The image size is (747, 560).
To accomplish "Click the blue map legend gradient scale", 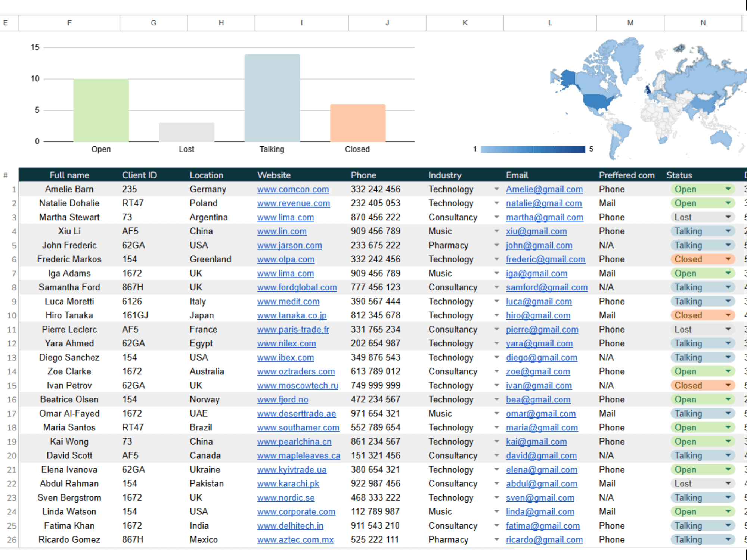I will [x=533, y=149].
